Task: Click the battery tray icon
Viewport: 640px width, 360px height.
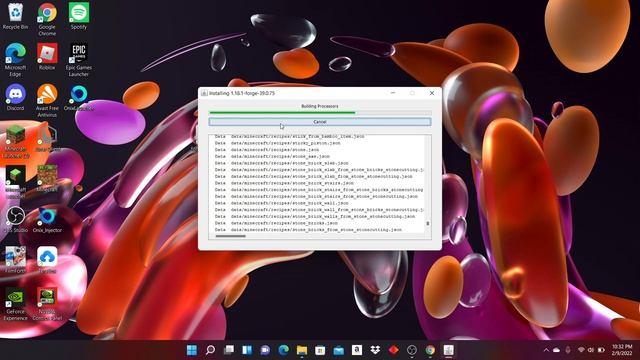Action: [601, 350]
